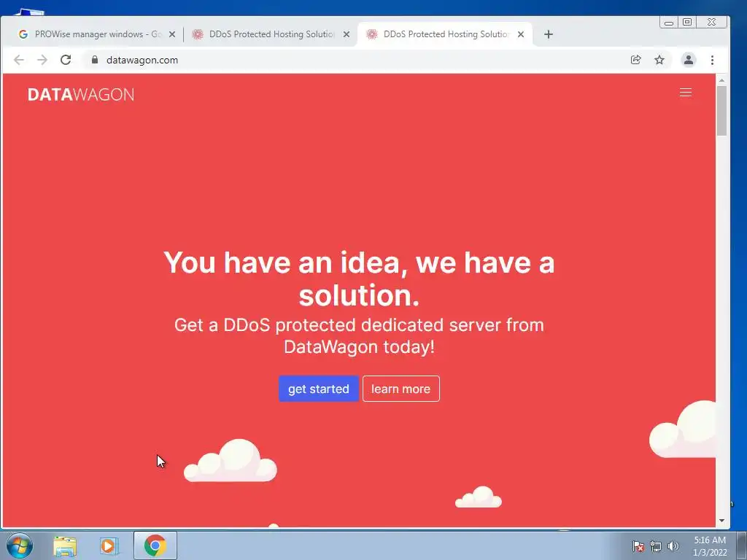Open network status tray icon
Screen dimensions: 747x560
point(656,546)
